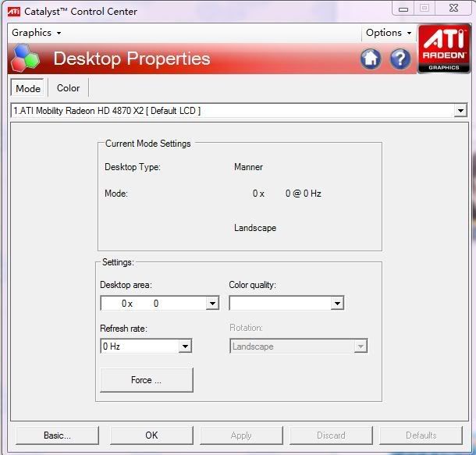Click the 'Landscape' text in Current Mode Settings

255,228
